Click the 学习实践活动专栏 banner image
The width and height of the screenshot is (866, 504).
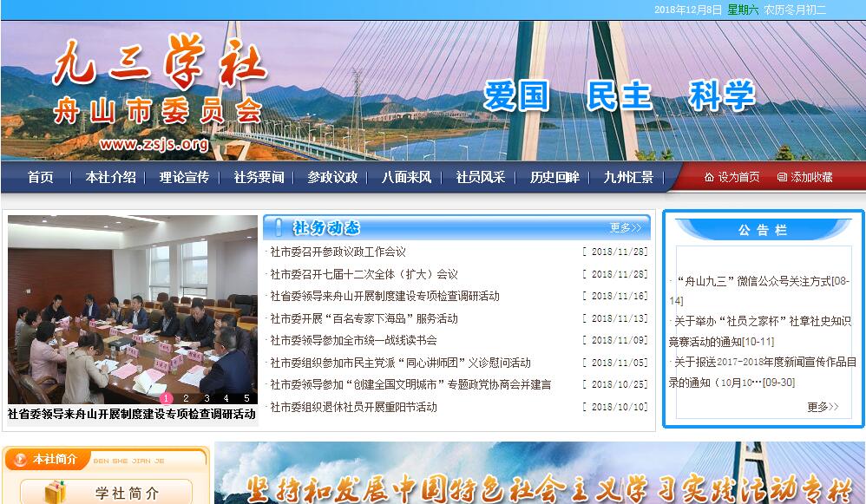[539, 477]
